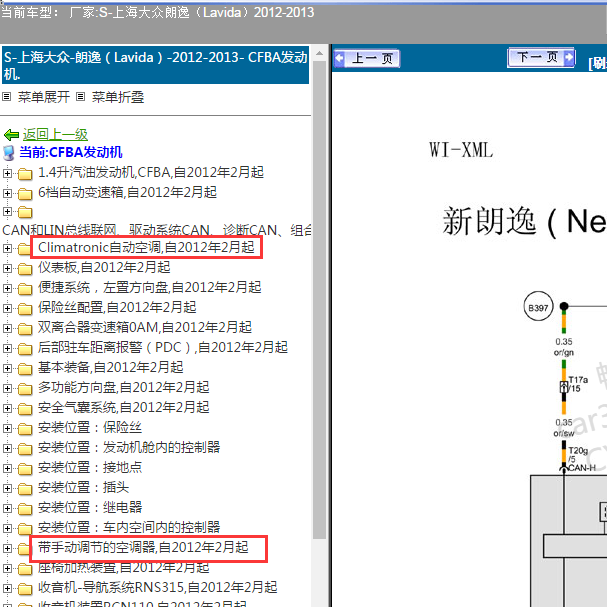The height and width of the screenshot is (607, 607).
Task: Click the 菜单折叠 text
Action: click(x=118, y=97)
